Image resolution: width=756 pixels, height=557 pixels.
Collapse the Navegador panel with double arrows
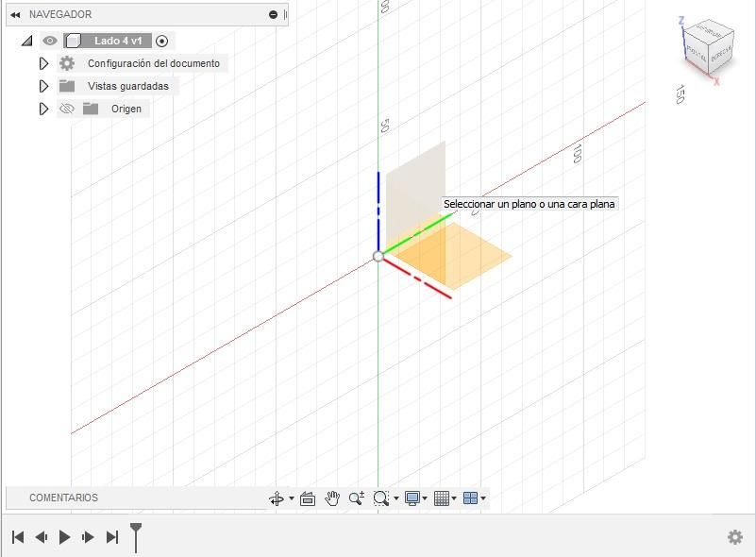pos(15,14)
